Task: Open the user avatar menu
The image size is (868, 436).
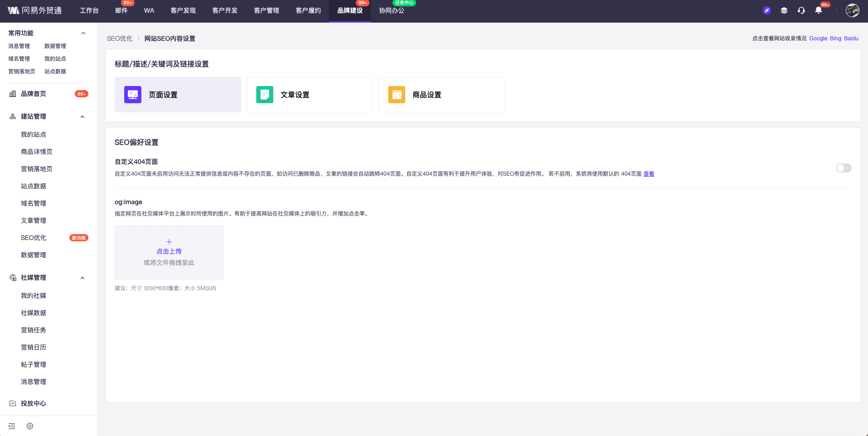Action: click(852, 10)
